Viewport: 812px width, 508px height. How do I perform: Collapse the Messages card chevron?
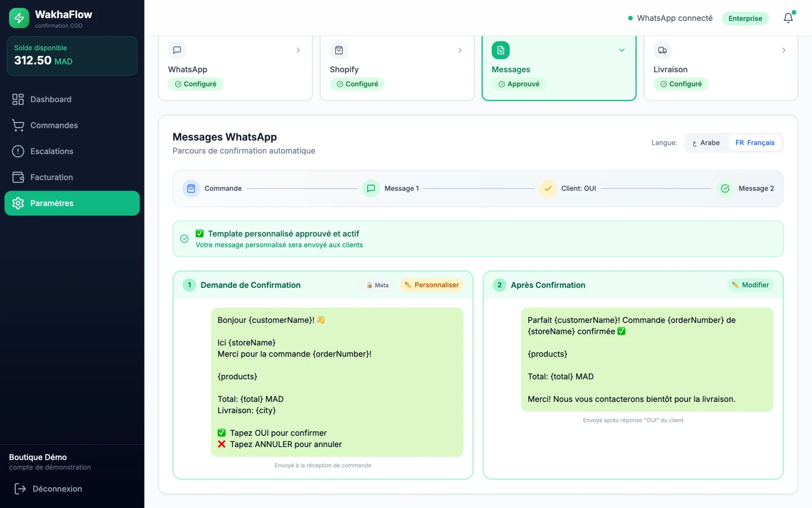(x=622, y=50)
